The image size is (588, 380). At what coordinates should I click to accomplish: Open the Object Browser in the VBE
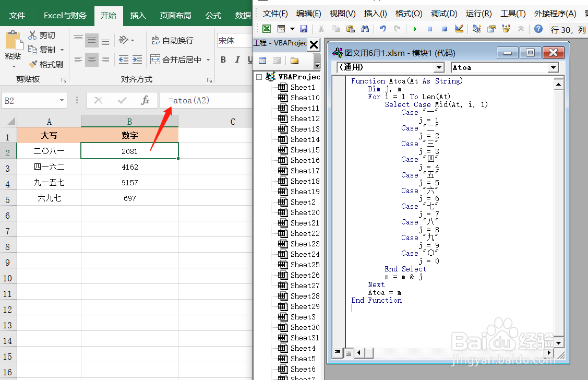(505, 29)
